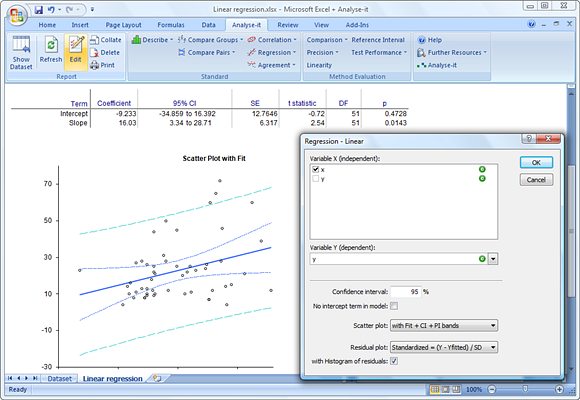
Task: Click Linearity button
Action: click(319, 65)
